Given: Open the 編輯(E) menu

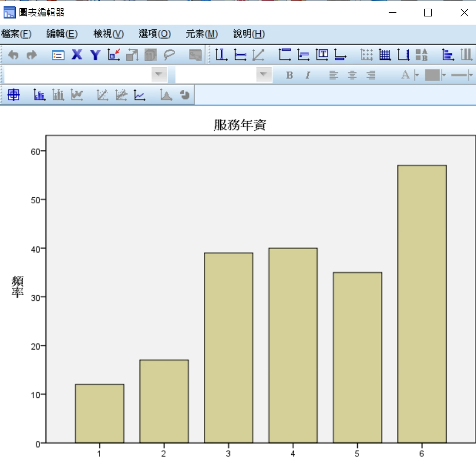Looking at the screenshot, I should click(62, 34).
